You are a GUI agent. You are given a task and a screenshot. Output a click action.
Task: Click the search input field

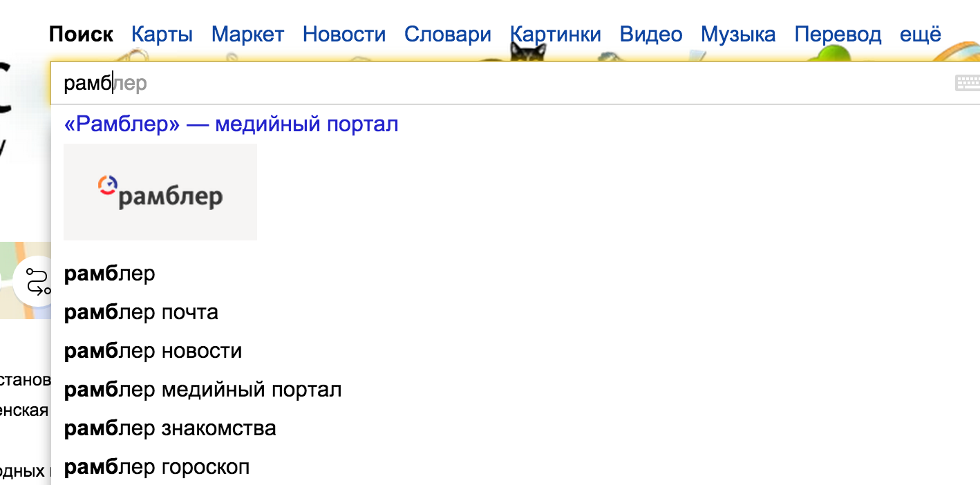click(x=484, y=84)
